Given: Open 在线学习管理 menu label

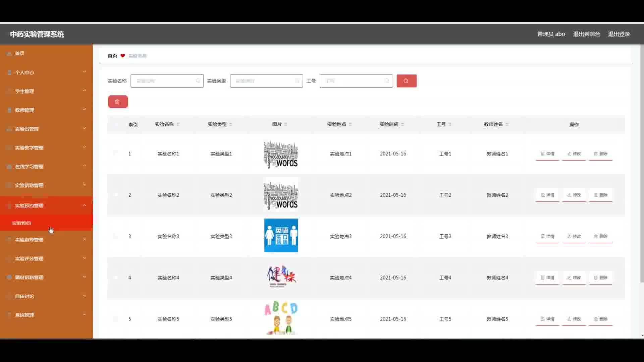Looking at the screenshot, I should (x=29, y=167).
